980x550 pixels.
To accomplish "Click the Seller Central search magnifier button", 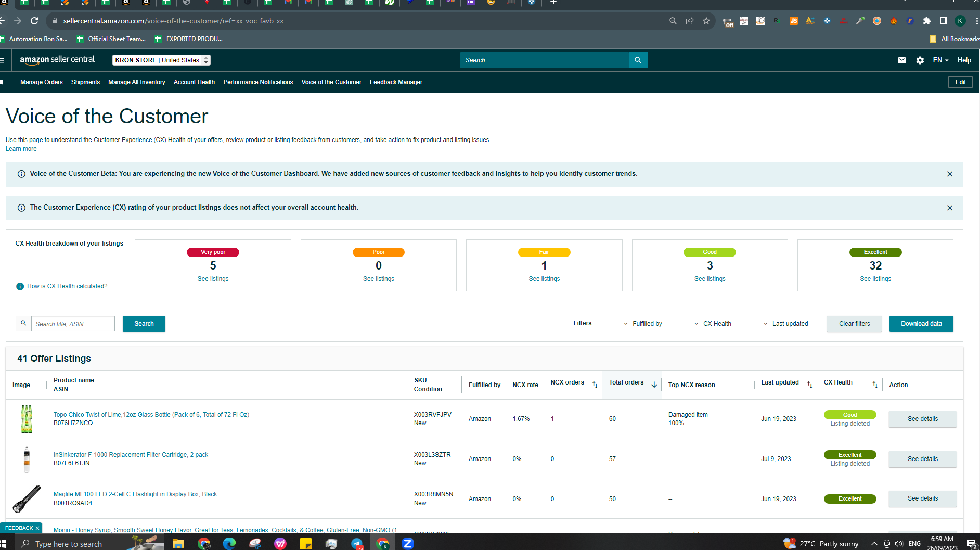I will (x=638, y=60).
